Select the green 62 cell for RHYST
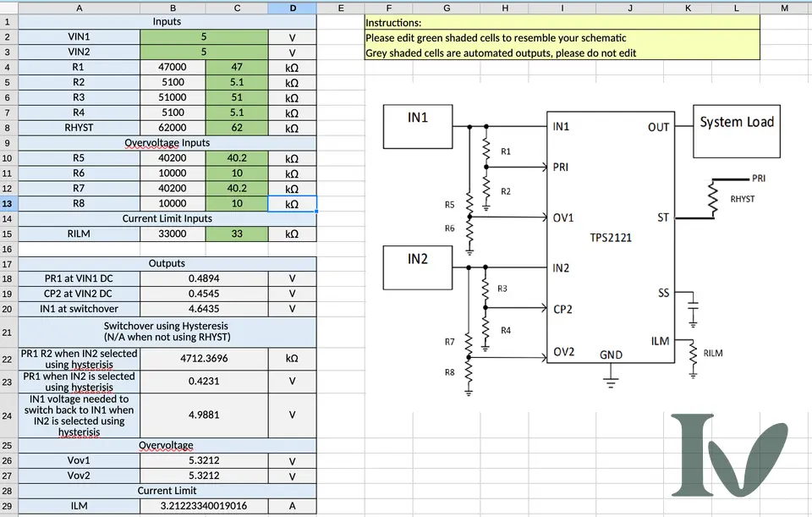Screen dimensions: 812x517 (237, 128)
